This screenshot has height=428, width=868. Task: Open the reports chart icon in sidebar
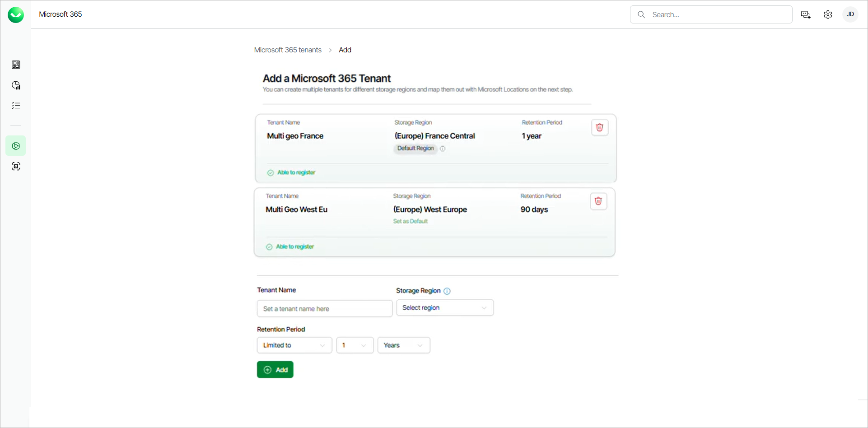coord(16,85)
